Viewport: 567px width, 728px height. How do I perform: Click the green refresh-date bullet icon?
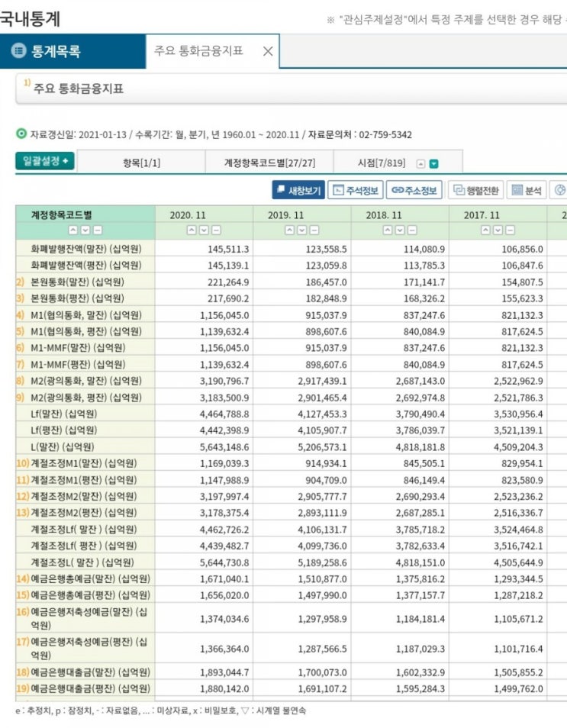click(x=21, y=134)
